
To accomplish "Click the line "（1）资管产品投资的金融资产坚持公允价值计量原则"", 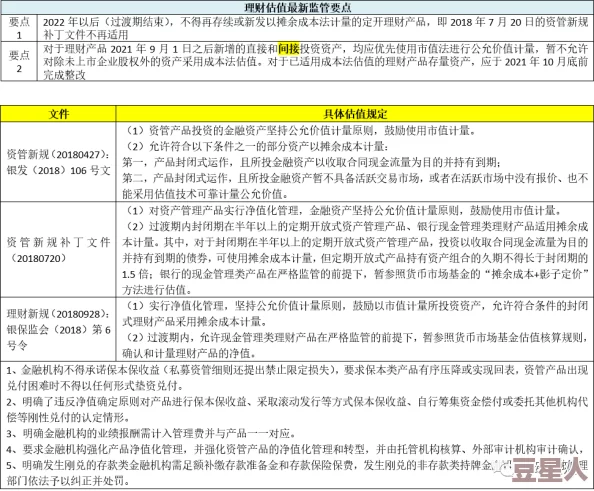I will coord(300,131).
